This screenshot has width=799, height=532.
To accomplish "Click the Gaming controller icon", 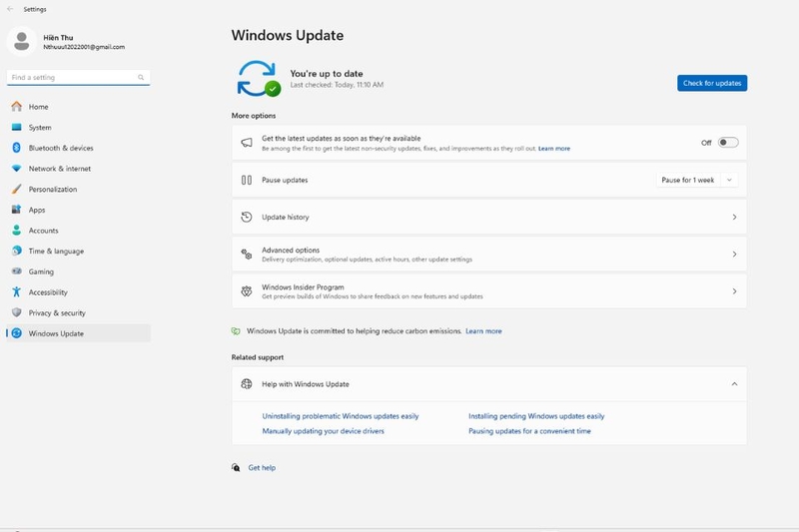I will coord(17,271).
